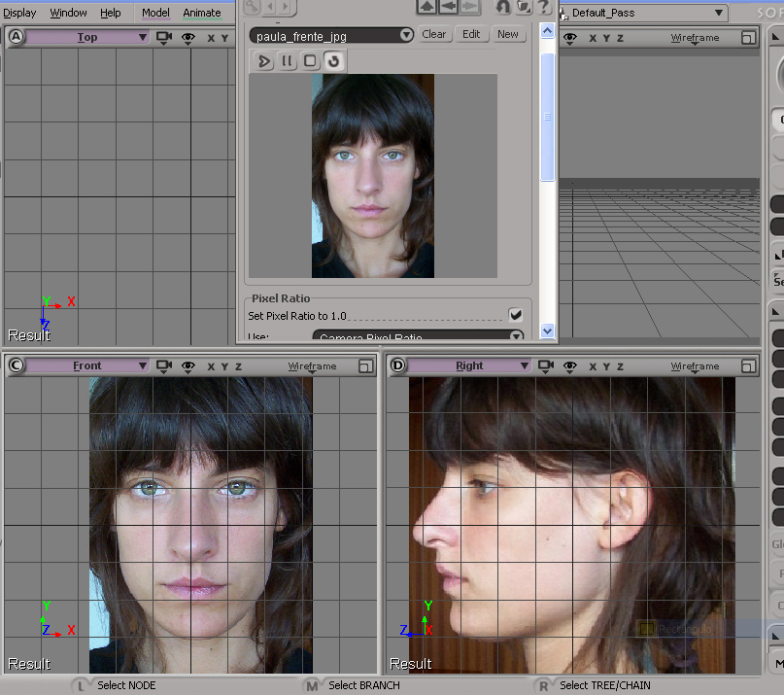Open the Window menu
This screenshot has width=784, height=695.
(x=68, y=13)
